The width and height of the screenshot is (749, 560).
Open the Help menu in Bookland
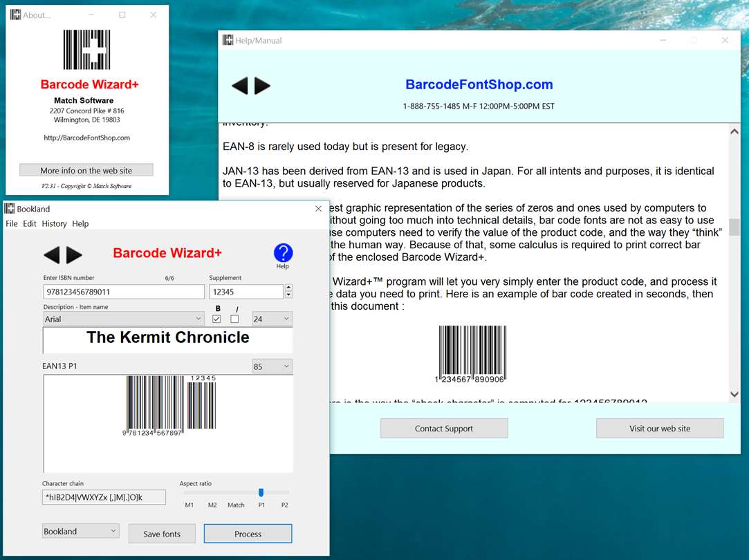80,223
